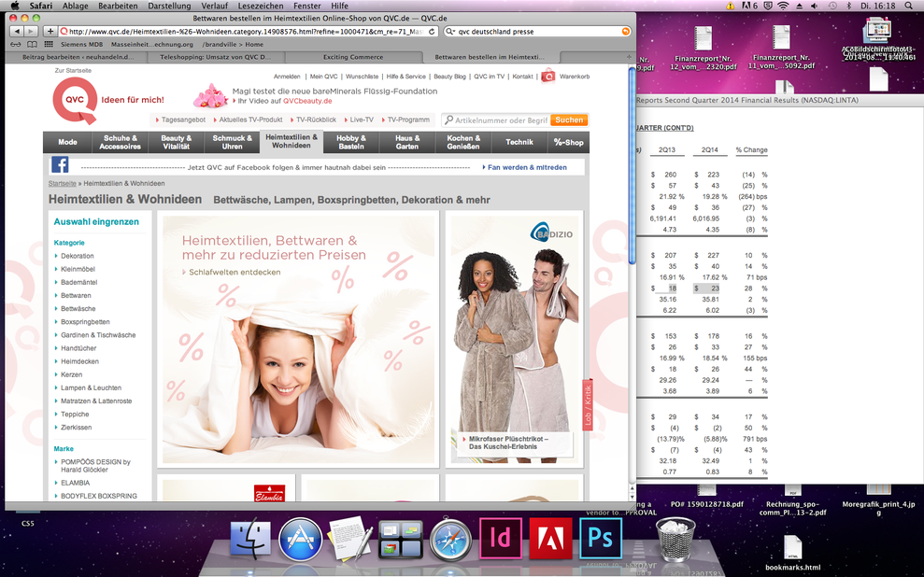Filter by Bettwäsche category
924x577 pixels.
(x=78, y=308)
